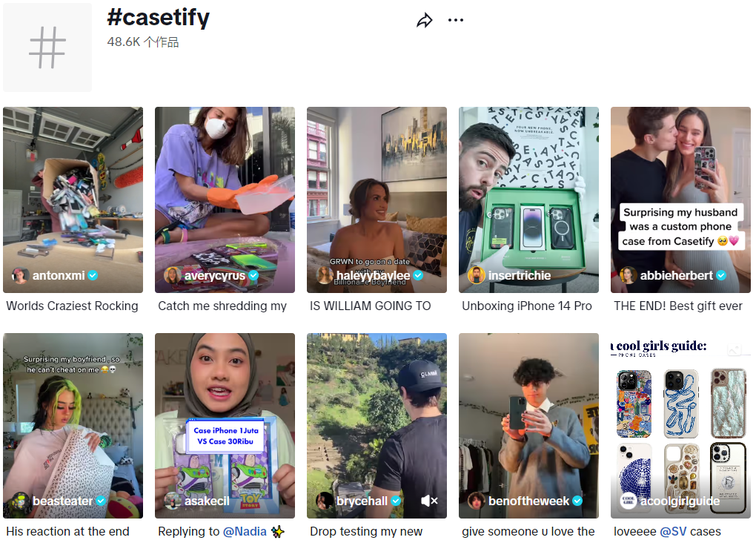This screenshot has height=543, width=756.
Task: Open the iPhone 14 Pro unboxing video
Action: point(528,200)
